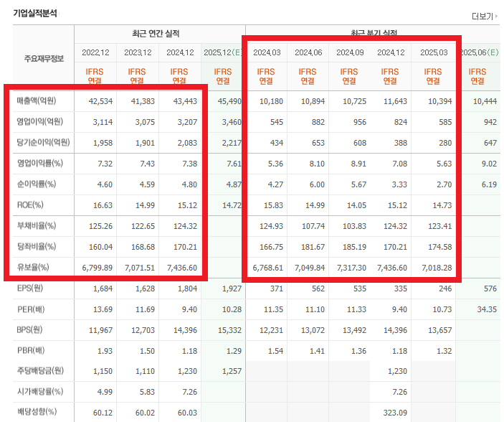Click quarterly revenue value 10,180
Screen dimensions: 504x422
[x=271, y=101]
